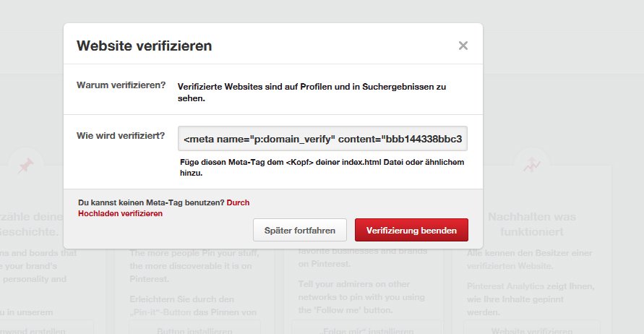Click Nachhalten was funktioniert heading in background
Viewport: 644px width, 334px height.
point(532,224)
